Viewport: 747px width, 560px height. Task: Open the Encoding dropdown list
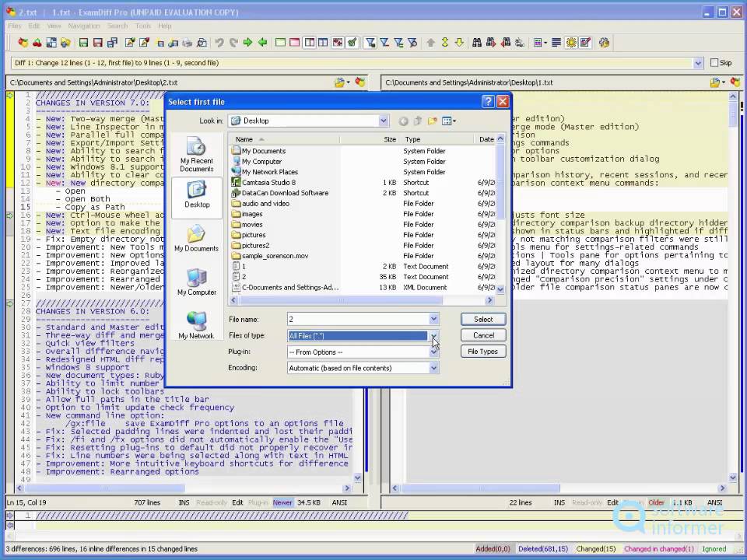433,368
